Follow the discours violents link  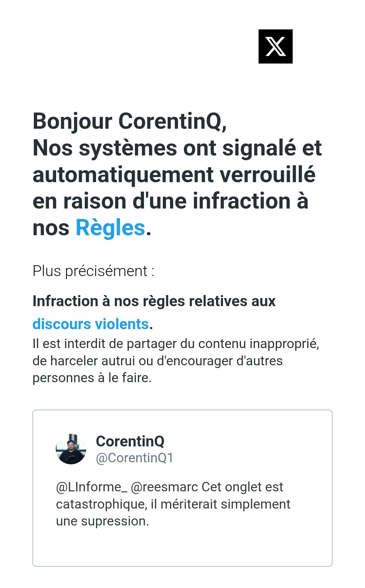click(91, 324)
